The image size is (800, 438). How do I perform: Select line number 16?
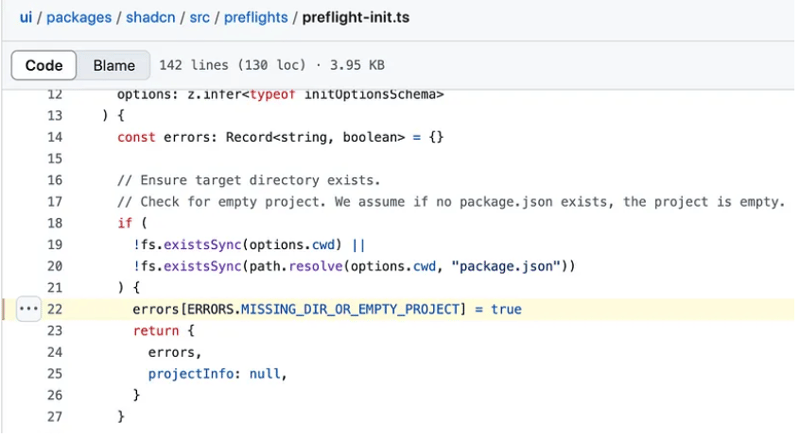[55, 180]
